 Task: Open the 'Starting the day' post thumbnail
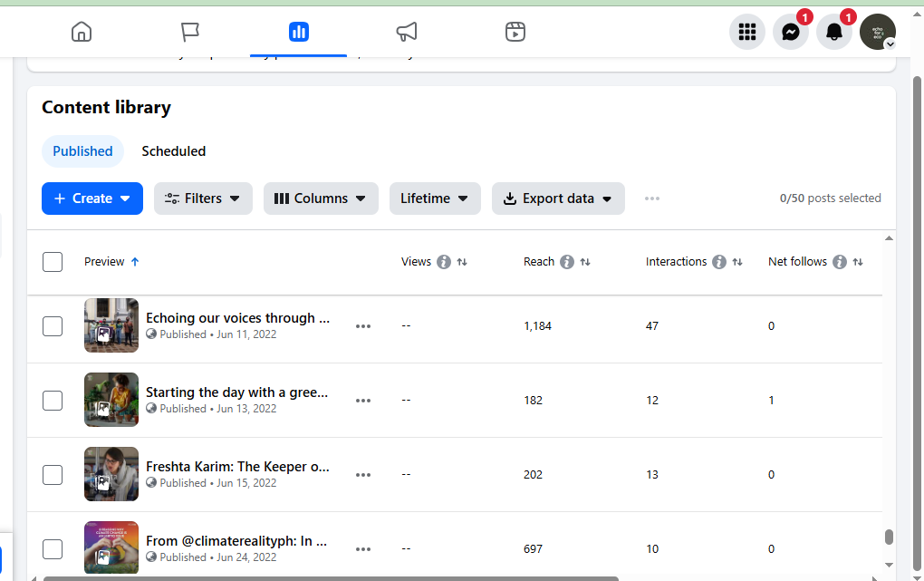click(x=111, y=400)
